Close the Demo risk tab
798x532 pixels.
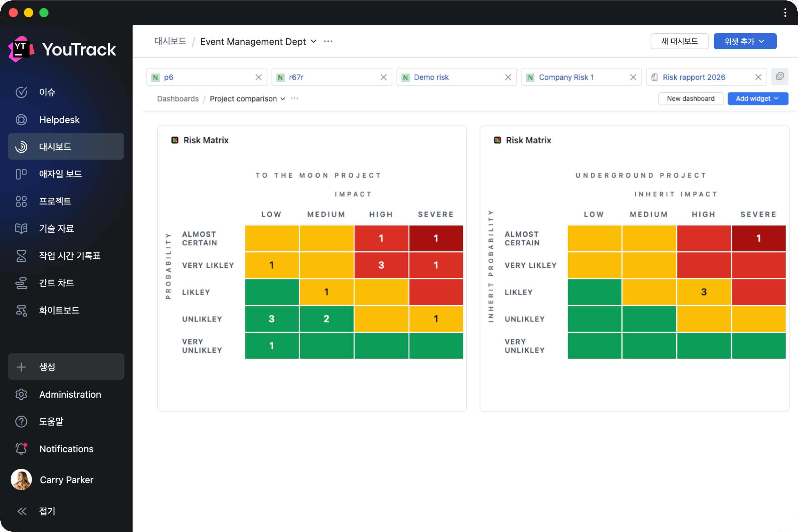(x=508, y=77)
